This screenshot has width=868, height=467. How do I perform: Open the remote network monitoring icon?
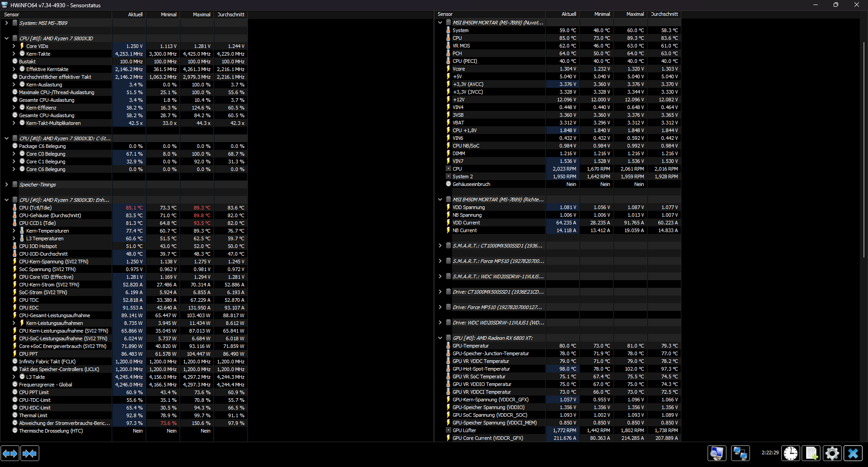(x=741, y=453)
